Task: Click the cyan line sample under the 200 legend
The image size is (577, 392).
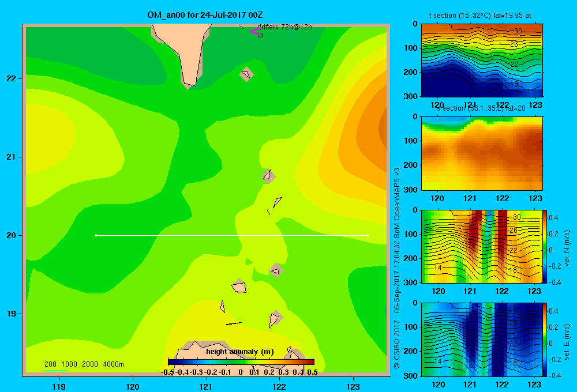Action: tap(55, 370)
